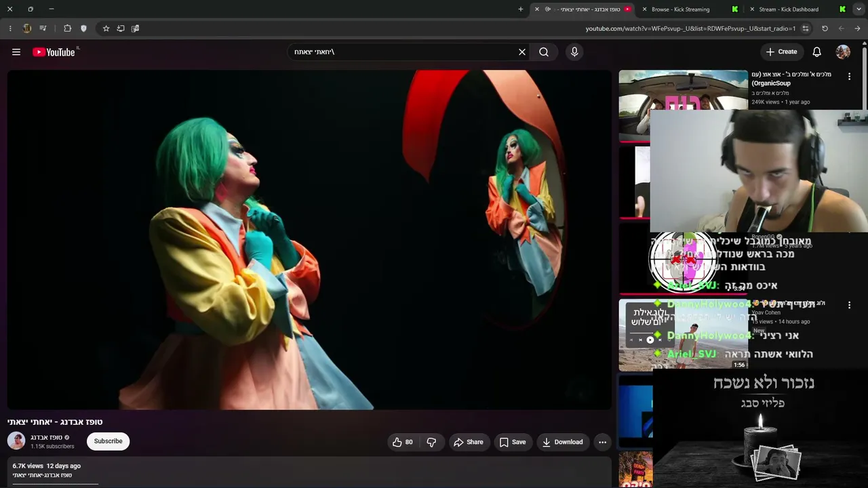
Task: Click the '6.7K views 12 days ago' description text
Action: (x=46, y=466)
